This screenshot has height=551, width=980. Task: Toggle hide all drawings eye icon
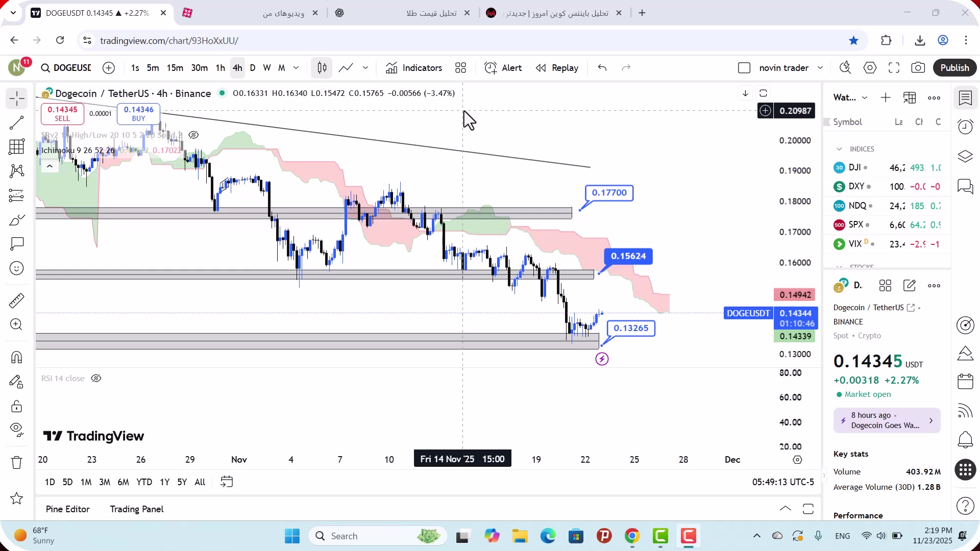[17, 430]
